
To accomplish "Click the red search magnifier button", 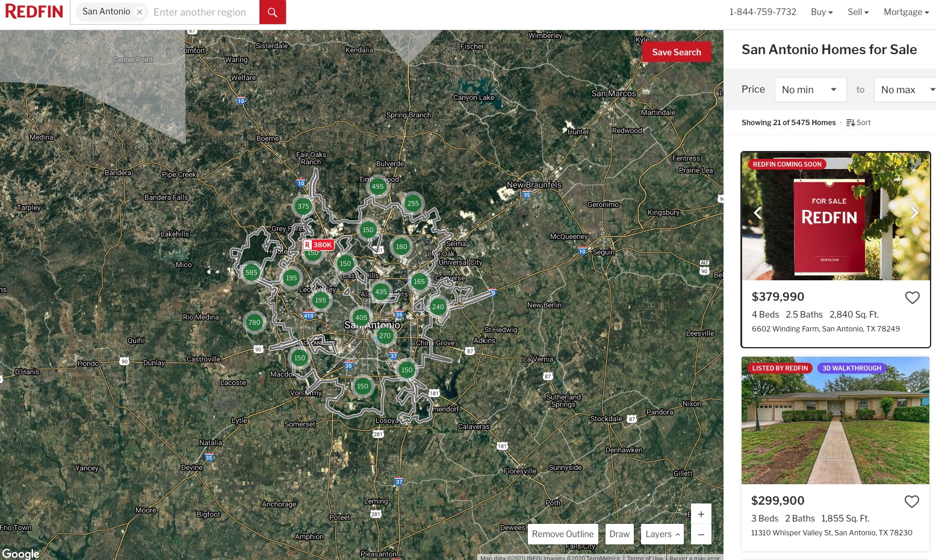I will pos(272,12).
